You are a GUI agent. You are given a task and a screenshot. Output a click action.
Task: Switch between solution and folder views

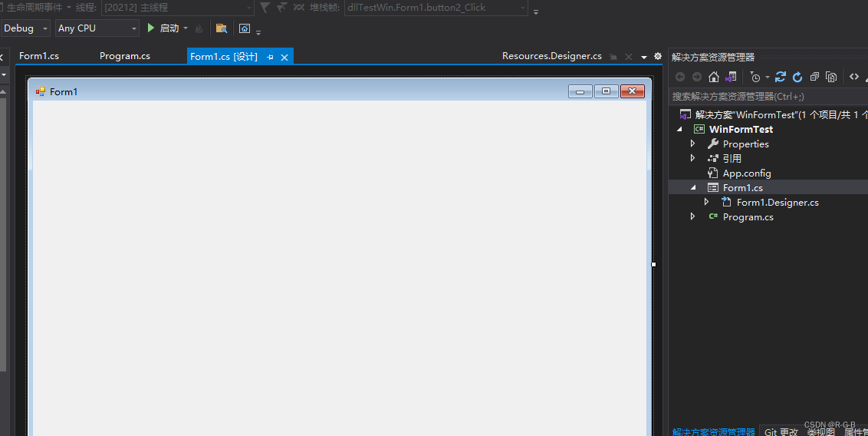[731, 77]
